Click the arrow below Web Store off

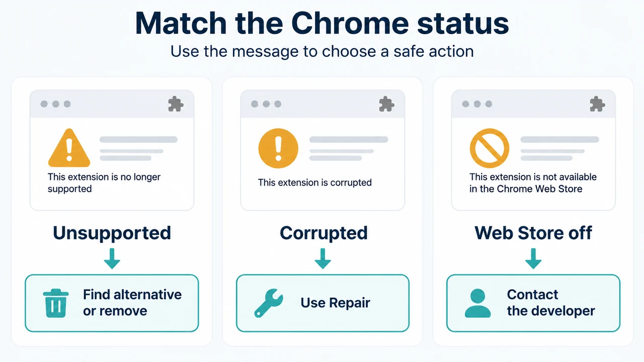(533, 258)
